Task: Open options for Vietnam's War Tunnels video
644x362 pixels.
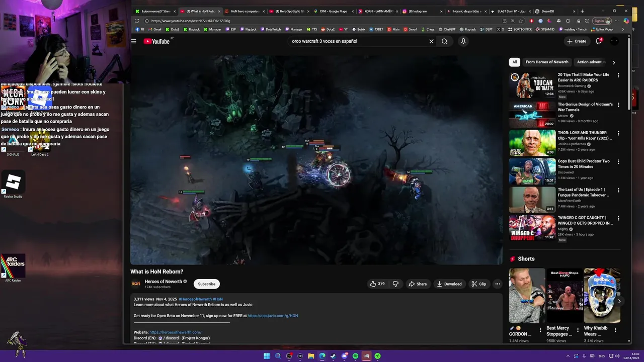Action: [618, 105]
